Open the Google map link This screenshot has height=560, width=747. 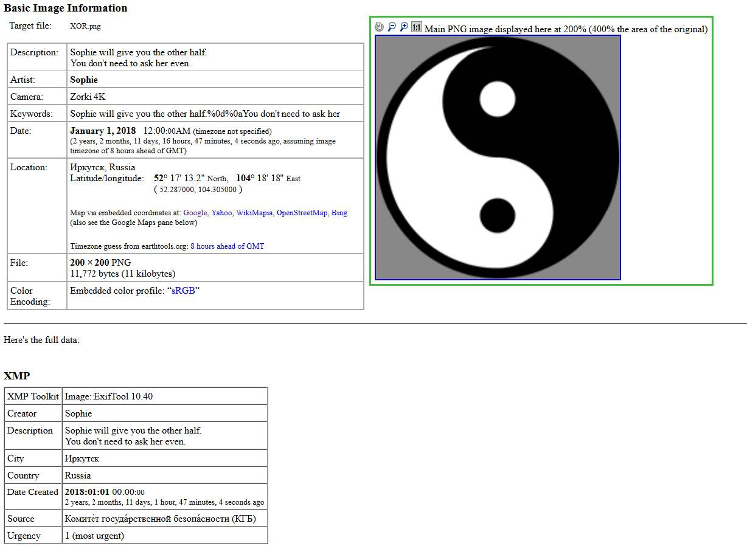tap(195, 213)
